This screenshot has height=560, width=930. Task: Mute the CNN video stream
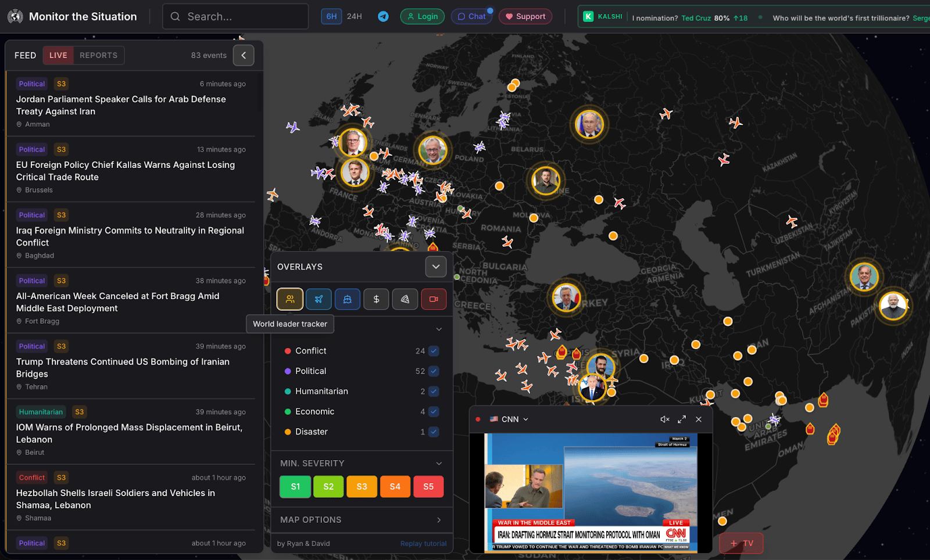[x=664, y=419]
